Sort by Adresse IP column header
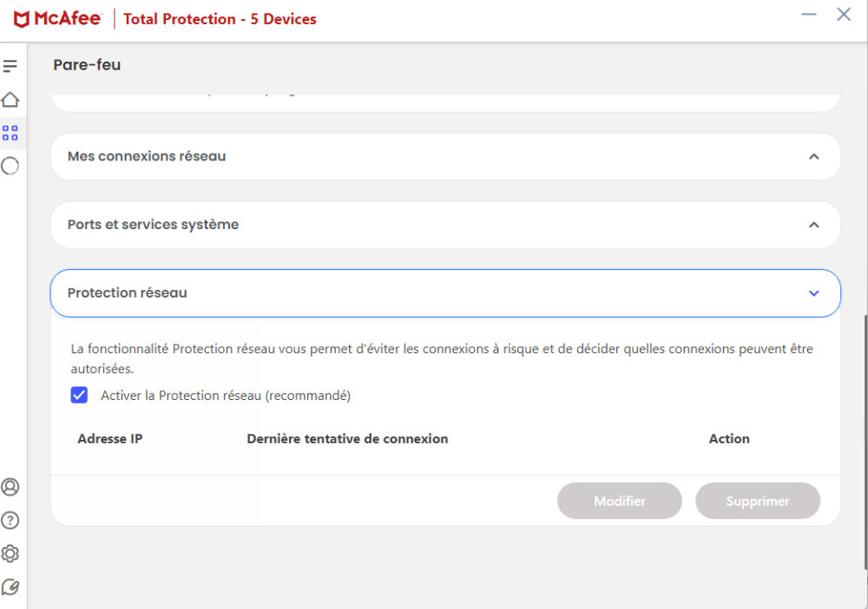The height and width of the screenshot is (609, 868). pyautogui.click(x=110, y=439)
